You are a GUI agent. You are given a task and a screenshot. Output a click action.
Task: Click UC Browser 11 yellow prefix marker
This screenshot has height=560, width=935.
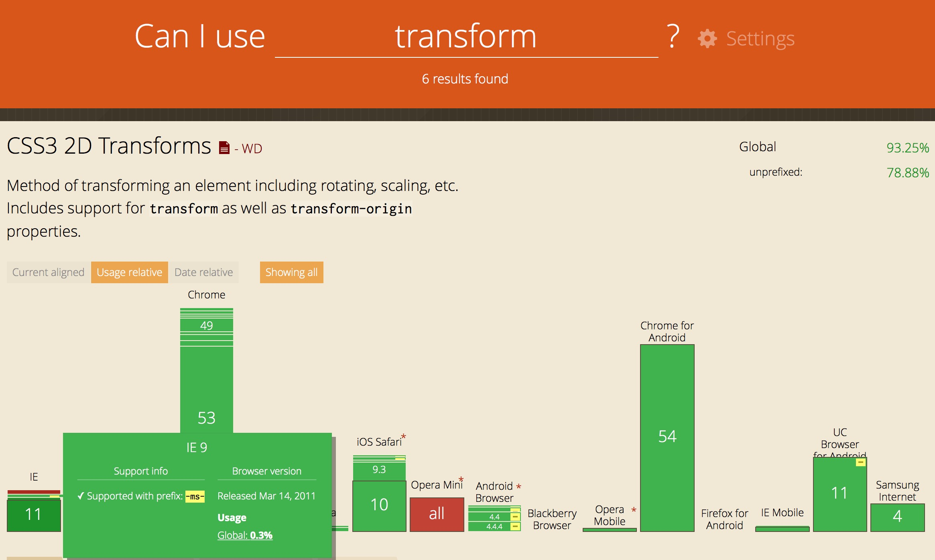860,463
